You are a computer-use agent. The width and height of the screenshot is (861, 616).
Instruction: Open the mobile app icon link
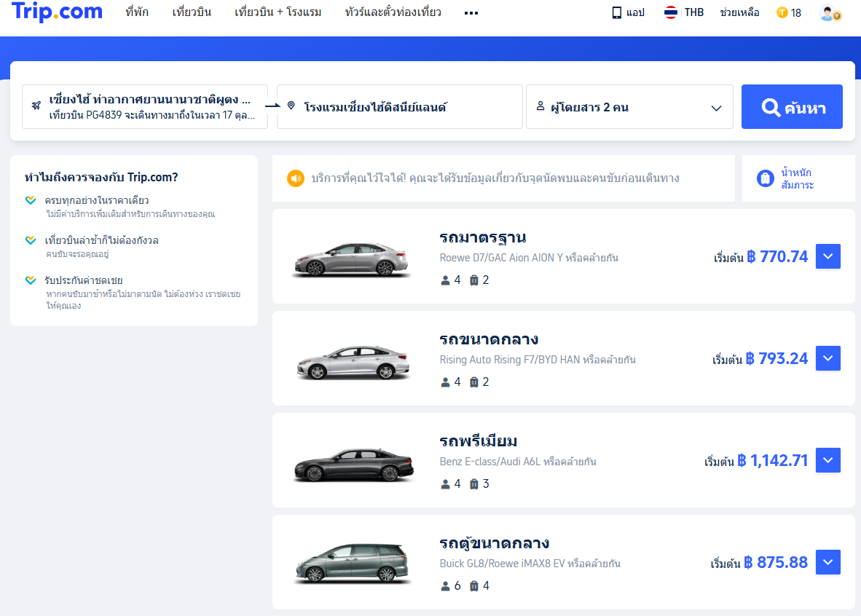coord(616,12)
